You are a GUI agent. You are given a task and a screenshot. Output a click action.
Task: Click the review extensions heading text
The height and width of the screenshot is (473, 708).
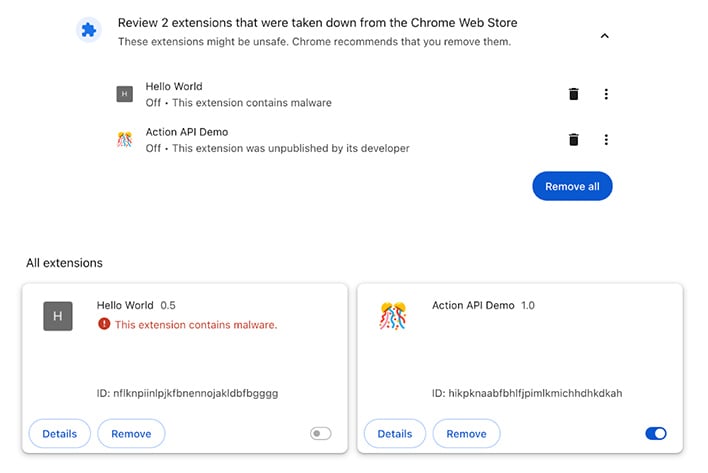coord(317,23)
